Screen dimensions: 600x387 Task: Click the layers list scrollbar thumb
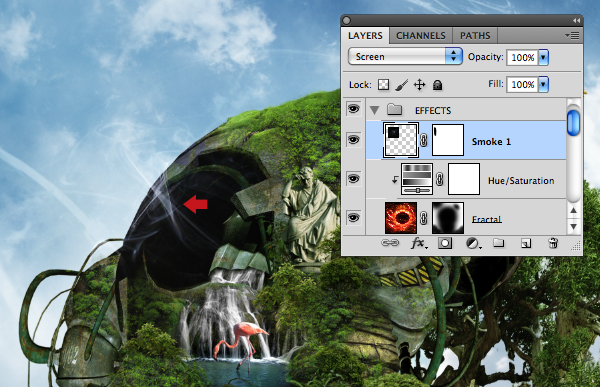click(573, 123)
